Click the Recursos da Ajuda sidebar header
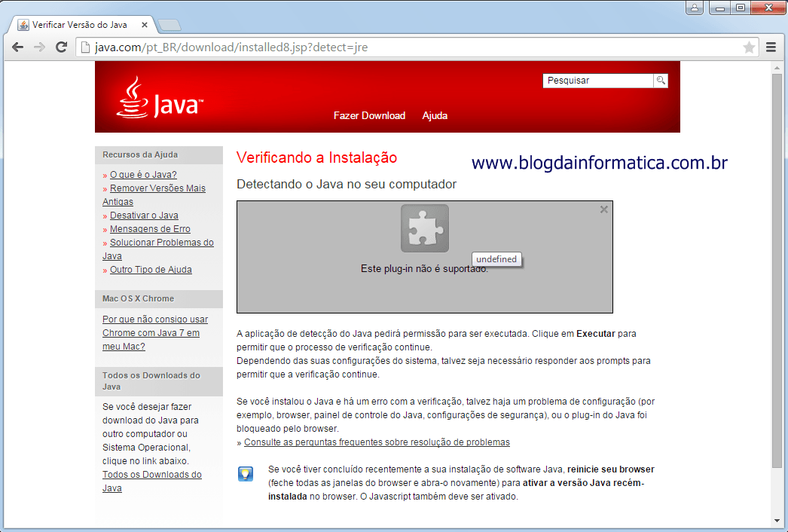Screen dimensions: 788x532 [159, 155]
